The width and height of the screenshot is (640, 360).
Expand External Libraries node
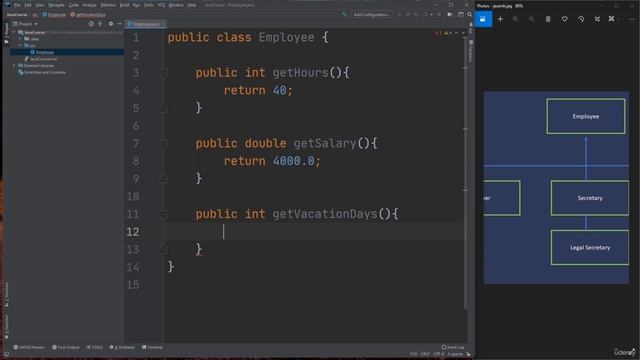coord(14,65)
